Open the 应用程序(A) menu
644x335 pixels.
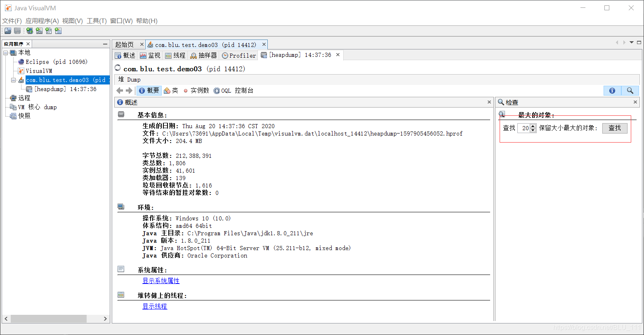click(42, 21)
